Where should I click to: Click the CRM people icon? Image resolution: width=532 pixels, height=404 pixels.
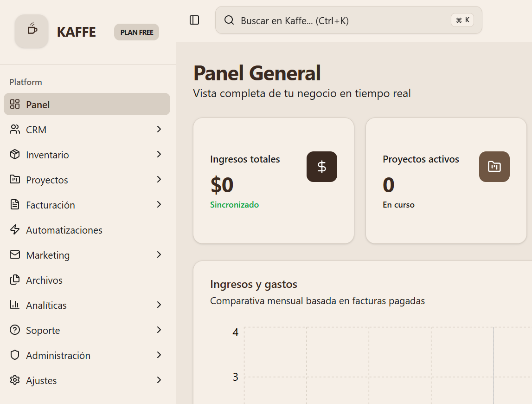coord(14,130)
